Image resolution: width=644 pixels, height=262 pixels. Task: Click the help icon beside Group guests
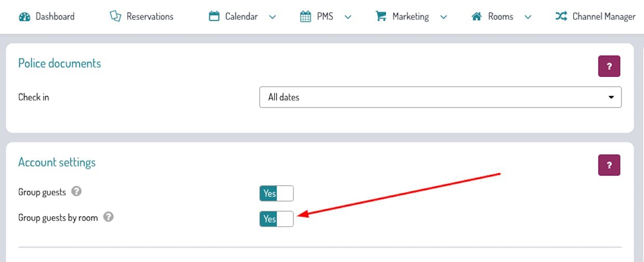(76, 192)
